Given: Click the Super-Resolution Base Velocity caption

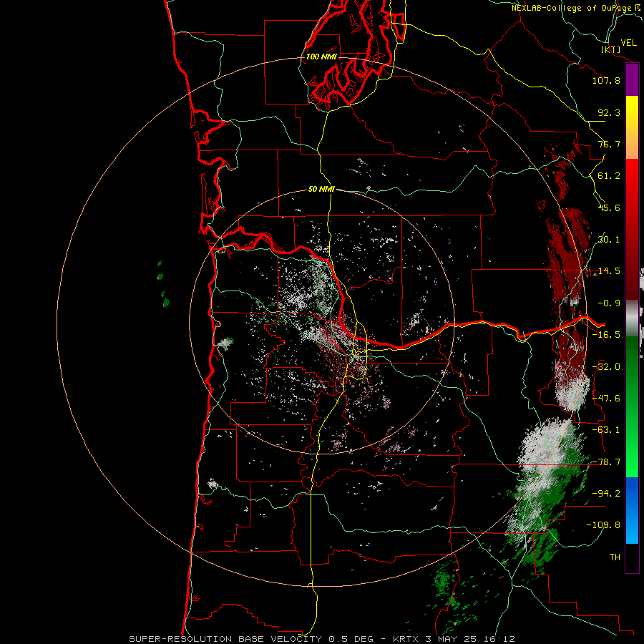Looking at the screenshot, I should pos(321,639).
